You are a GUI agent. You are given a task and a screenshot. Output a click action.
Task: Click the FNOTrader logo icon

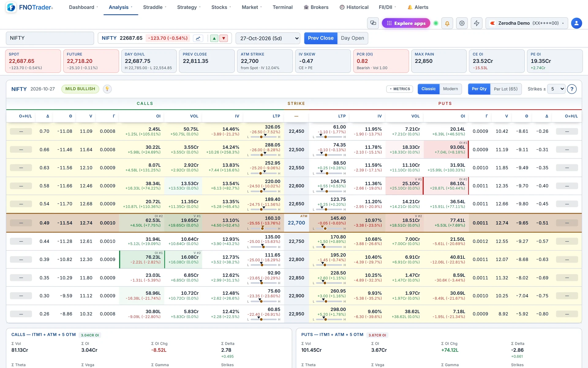tap(11, 7)
